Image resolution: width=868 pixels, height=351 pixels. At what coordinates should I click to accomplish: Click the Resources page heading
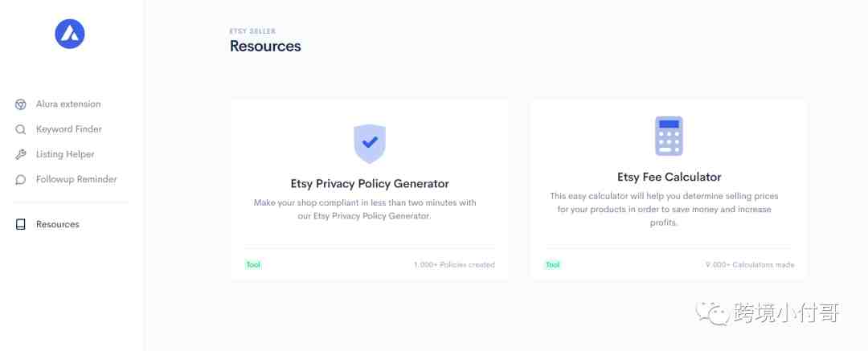tap(265, 47)
